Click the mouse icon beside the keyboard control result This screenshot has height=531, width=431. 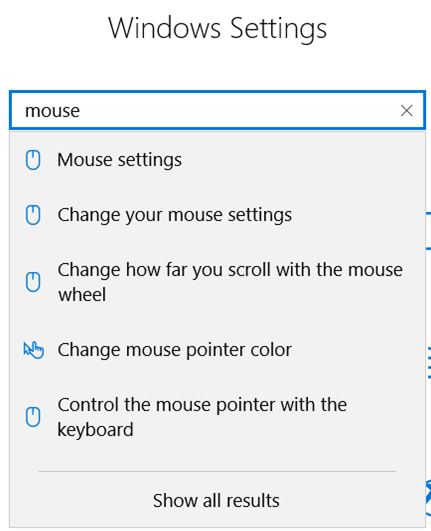(x=33, y=417)
